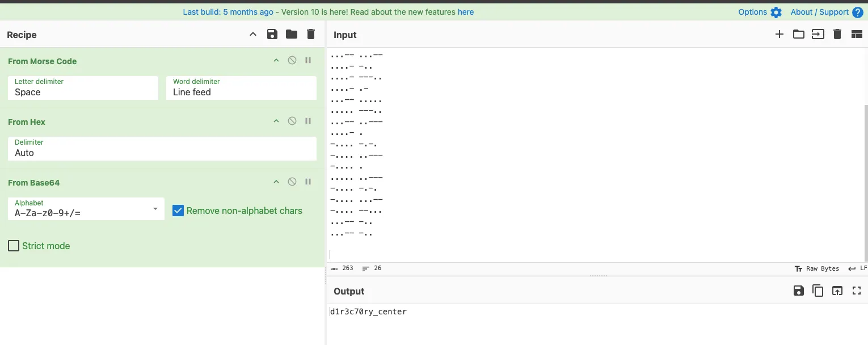Maximise the output pane
The height and width of the screenshot is (345, 868).
[857, 291]
